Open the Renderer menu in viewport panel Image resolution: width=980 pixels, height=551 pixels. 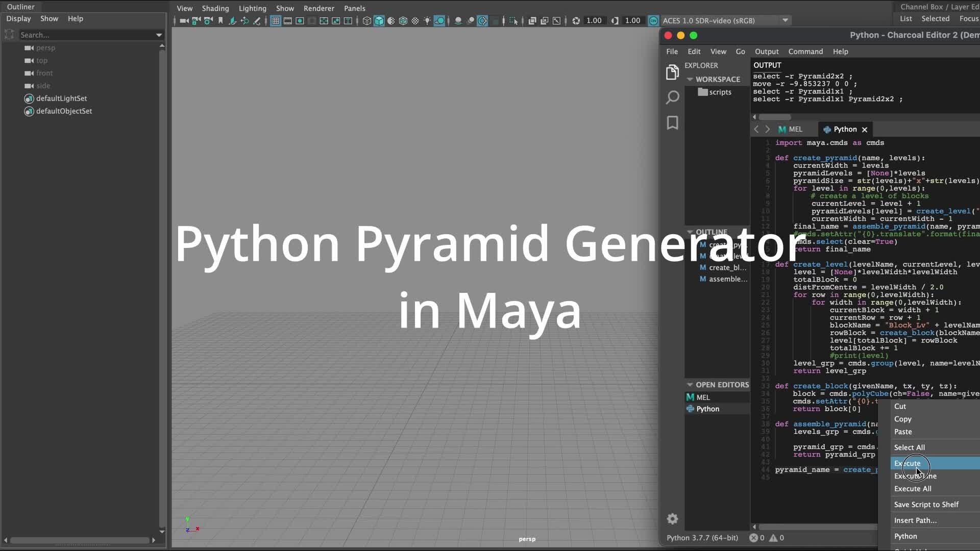[319, 8]
